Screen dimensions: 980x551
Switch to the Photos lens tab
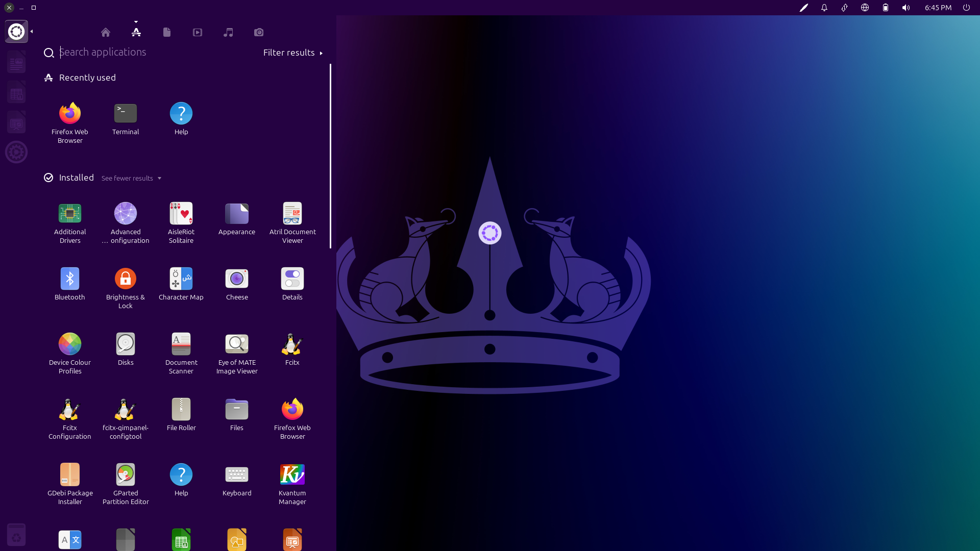click(x=259, y=32)
